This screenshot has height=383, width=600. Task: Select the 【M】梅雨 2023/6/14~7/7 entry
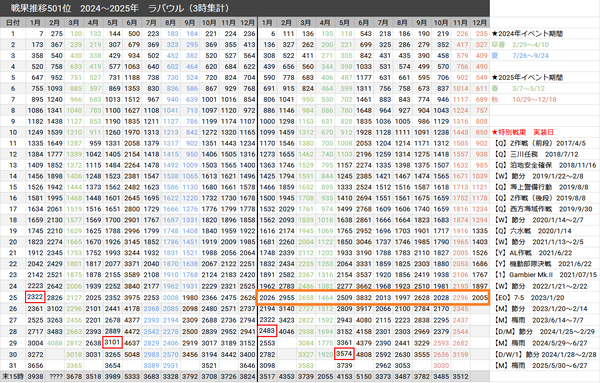point(537,320)
